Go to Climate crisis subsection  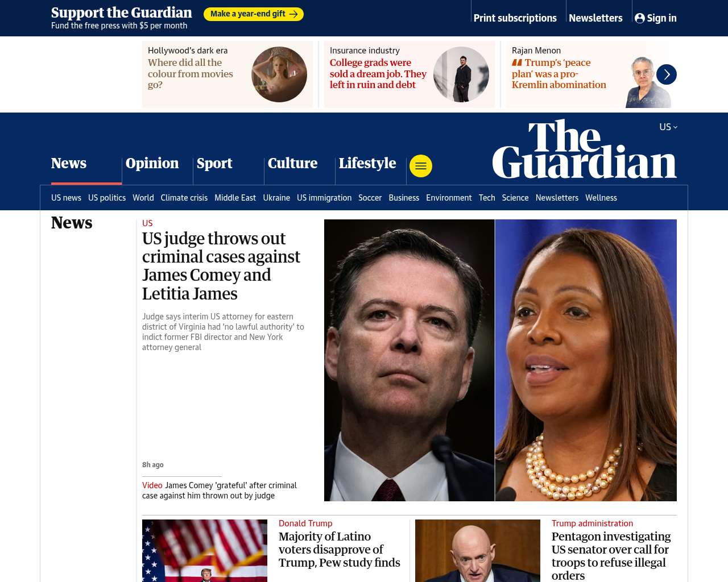pos(184,198)
